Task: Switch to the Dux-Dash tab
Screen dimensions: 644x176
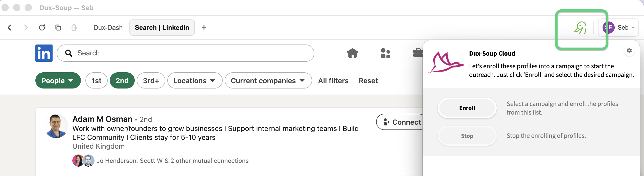Action: 108,28
